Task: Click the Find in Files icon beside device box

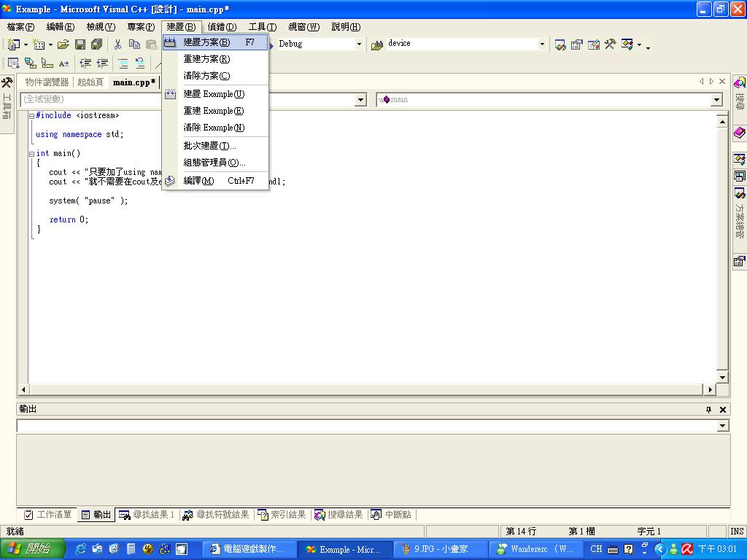Action: pyautogui.click(x=377, y=44)
